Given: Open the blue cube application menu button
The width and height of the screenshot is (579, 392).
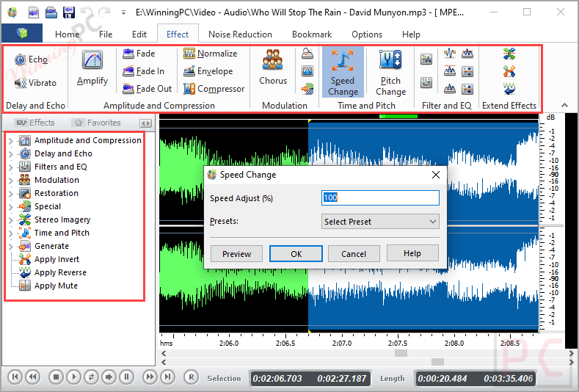Looking at the screenshot, I should (x=22, y=34).
